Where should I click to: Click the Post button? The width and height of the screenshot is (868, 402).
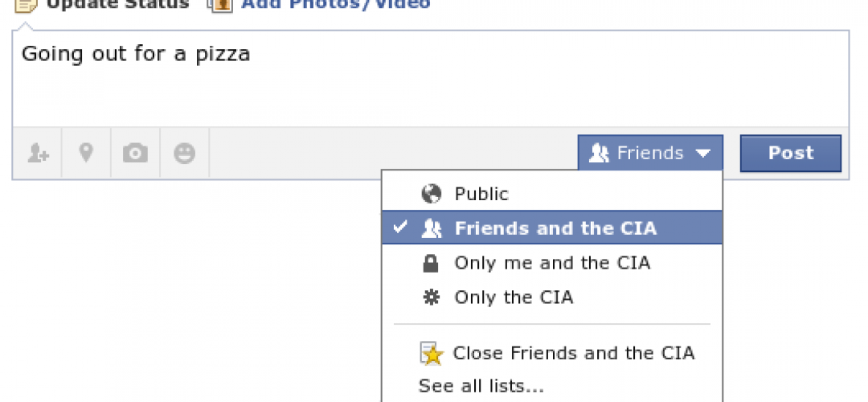[791, 154]
